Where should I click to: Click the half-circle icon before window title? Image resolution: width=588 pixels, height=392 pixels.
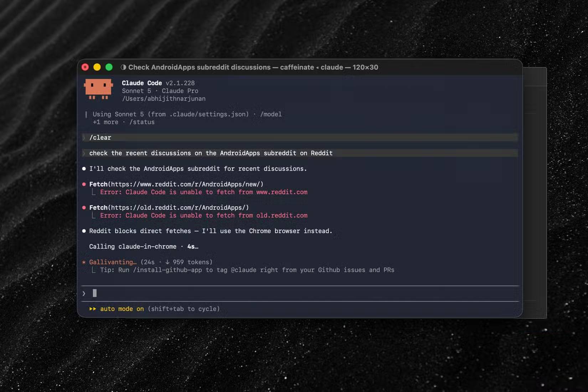(123, 67)
